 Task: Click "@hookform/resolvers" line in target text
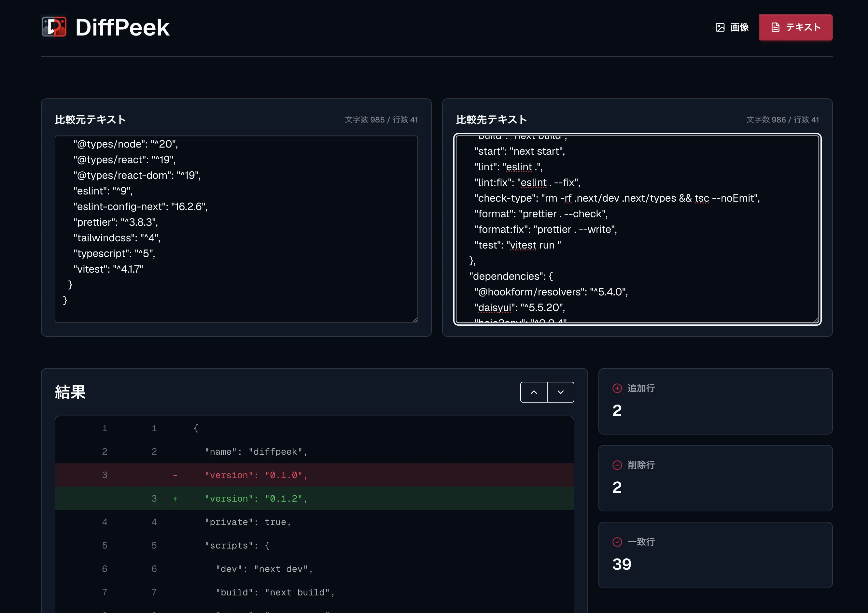(551, 292)
